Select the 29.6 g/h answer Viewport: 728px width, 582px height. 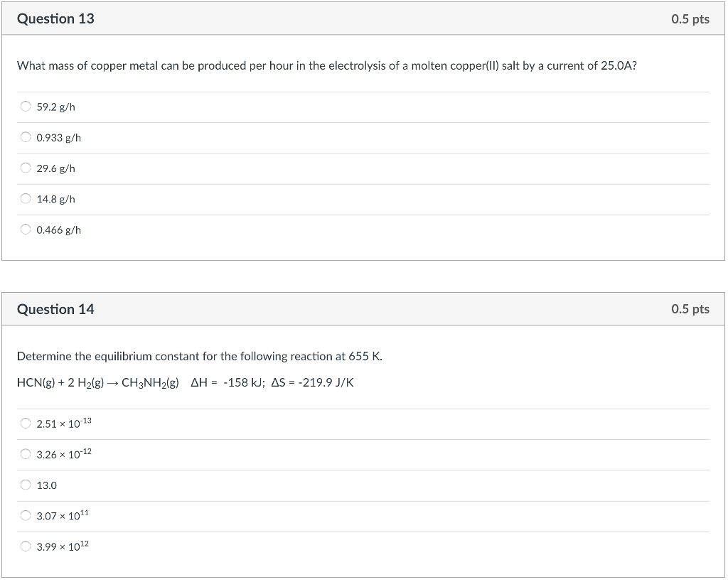point(26,168)
